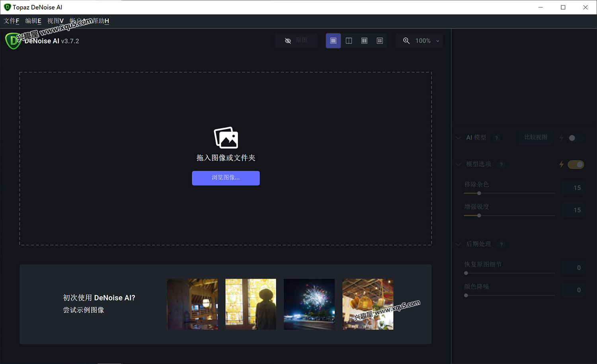Click the v3.7.2 version label
This screenshot has width=597, height=364.
tap(70, 41)
